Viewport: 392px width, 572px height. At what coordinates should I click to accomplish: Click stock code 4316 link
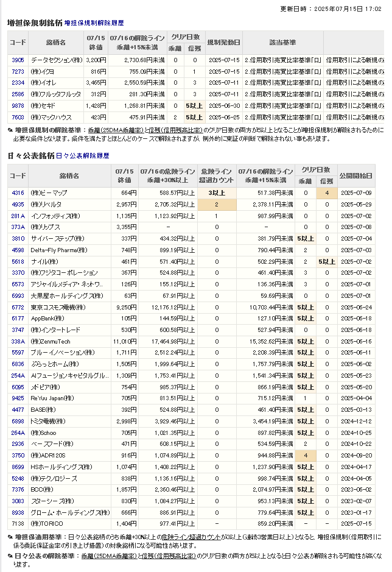(18, 193)
